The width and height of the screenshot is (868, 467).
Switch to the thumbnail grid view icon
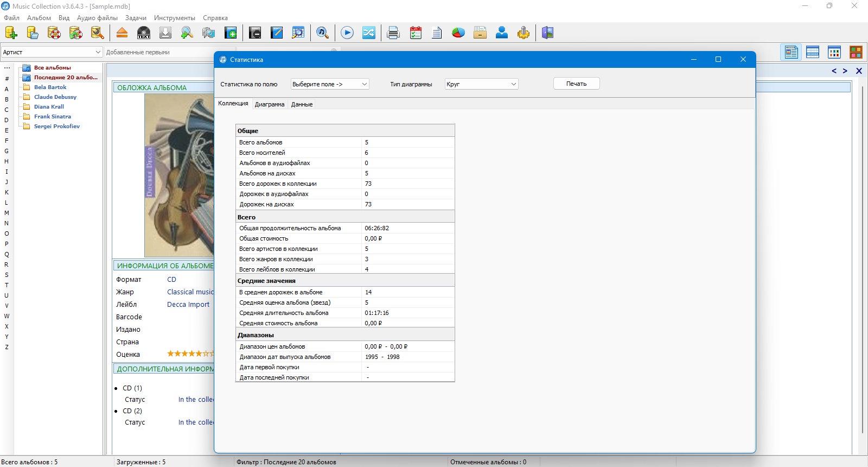coord(834,52)
